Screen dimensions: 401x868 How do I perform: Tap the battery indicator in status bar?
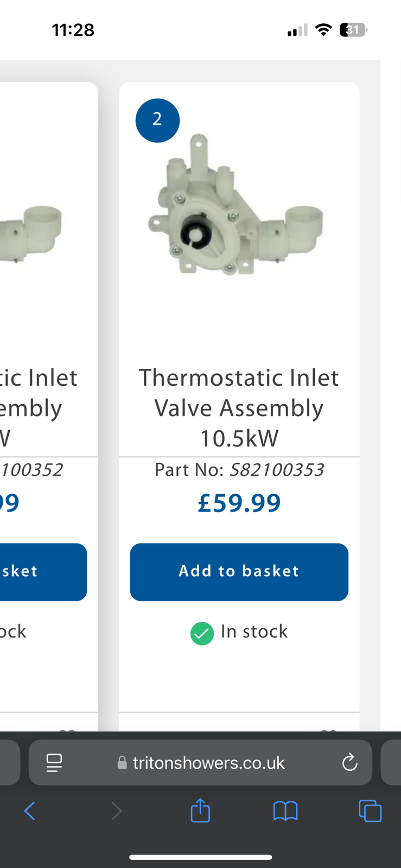click(353, 30)
